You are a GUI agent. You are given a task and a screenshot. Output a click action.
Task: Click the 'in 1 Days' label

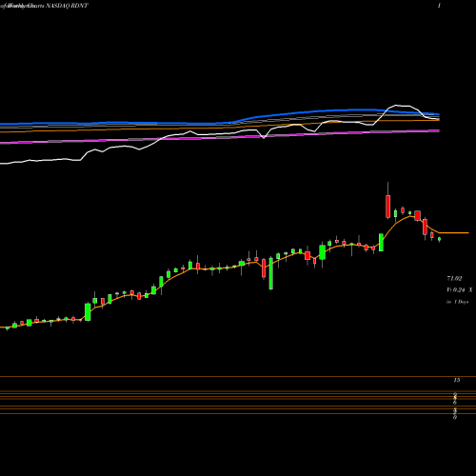coord(458,302)
